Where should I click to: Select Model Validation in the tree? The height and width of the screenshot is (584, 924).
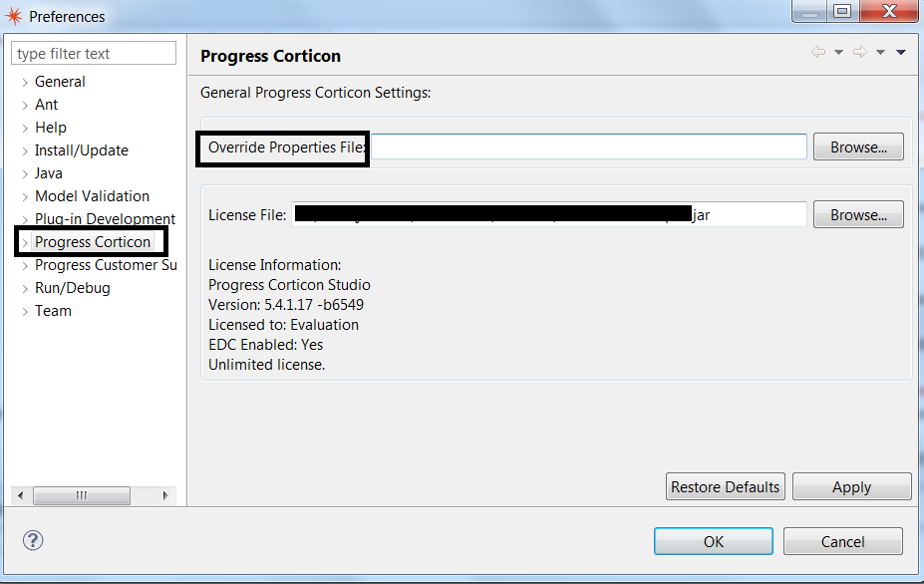[x=92, y=196]
